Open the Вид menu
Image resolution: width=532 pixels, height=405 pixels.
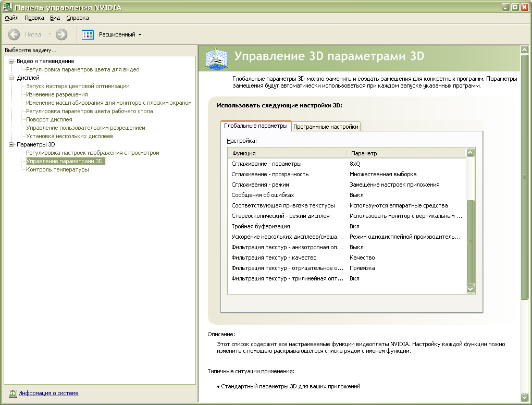(x=55, y=18)
